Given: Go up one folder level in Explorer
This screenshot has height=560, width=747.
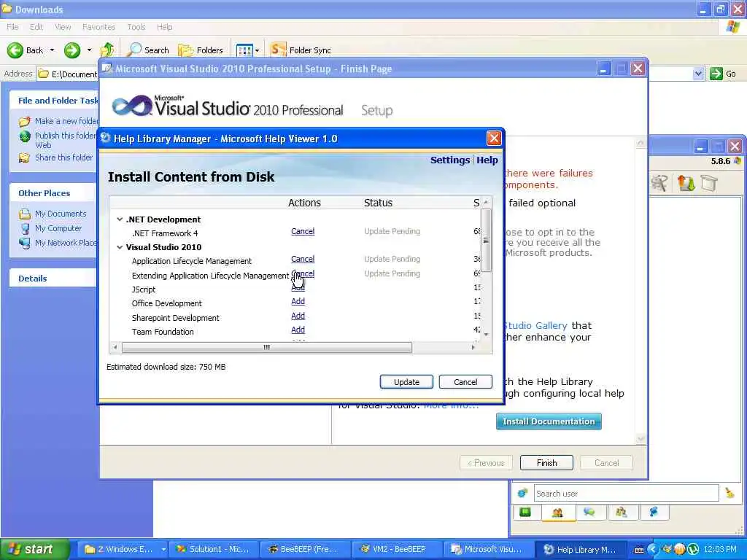Looking at the screenshot, I should tap(107, 50).
